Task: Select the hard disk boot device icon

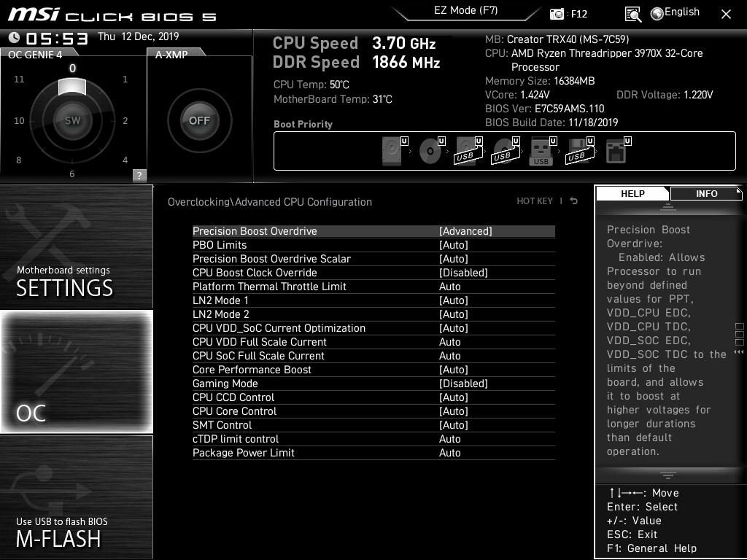Action: (x=392, y=151)
